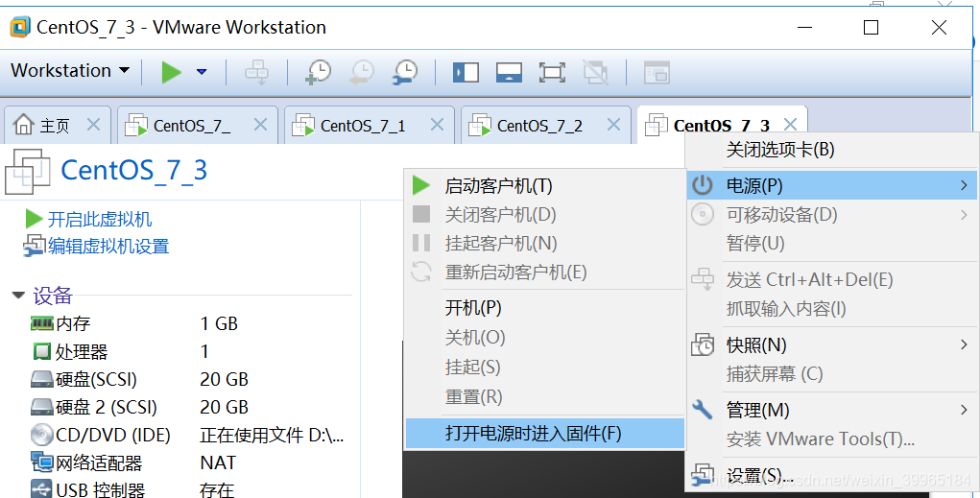Select 打开电源时进入固件(F) menu item

(x=545, y=433)
